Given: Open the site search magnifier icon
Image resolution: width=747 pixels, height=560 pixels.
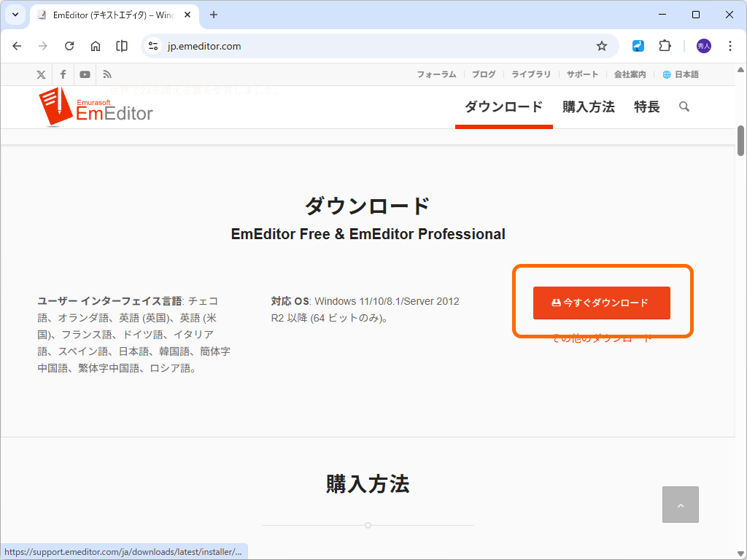Looking at the screenshot, I should point(684,106).
